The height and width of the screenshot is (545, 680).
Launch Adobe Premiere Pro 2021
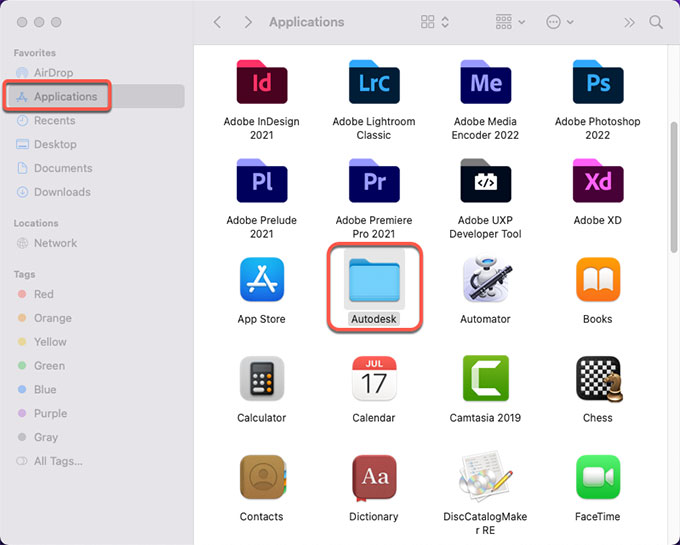pyautogui.click(x=374, y=183)
